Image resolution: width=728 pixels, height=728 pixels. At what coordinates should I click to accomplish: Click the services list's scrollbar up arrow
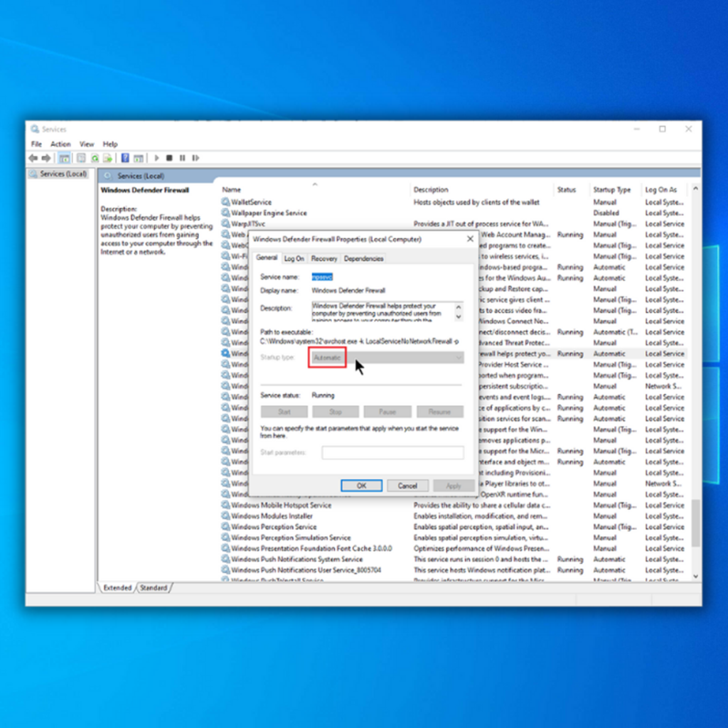[x=695, y=188]
